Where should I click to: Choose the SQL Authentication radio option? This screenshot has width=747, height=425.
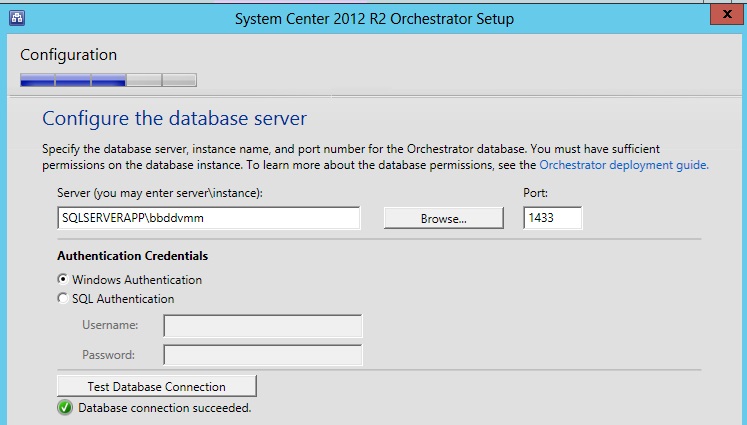[64, 299]
